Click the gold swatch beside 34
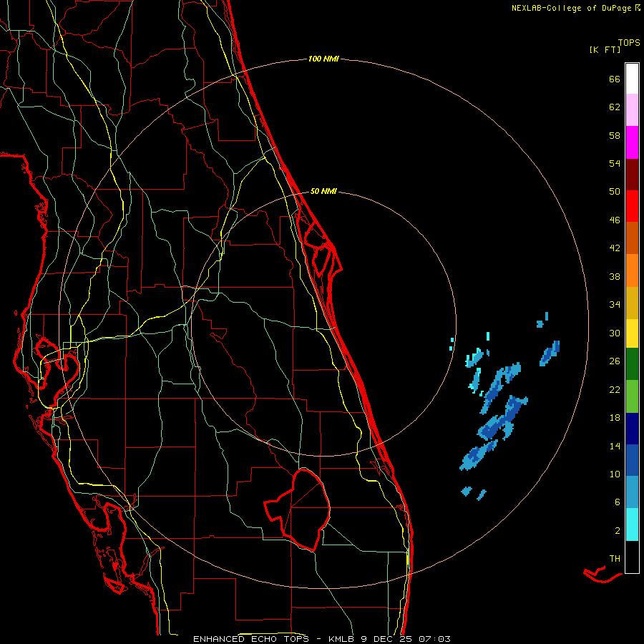 [x=632, y=303]
